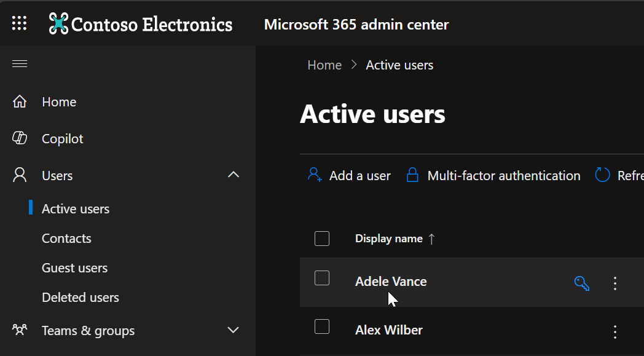
Task: Click Active users in the breadcrumb
Action: (x=399, y=65)
